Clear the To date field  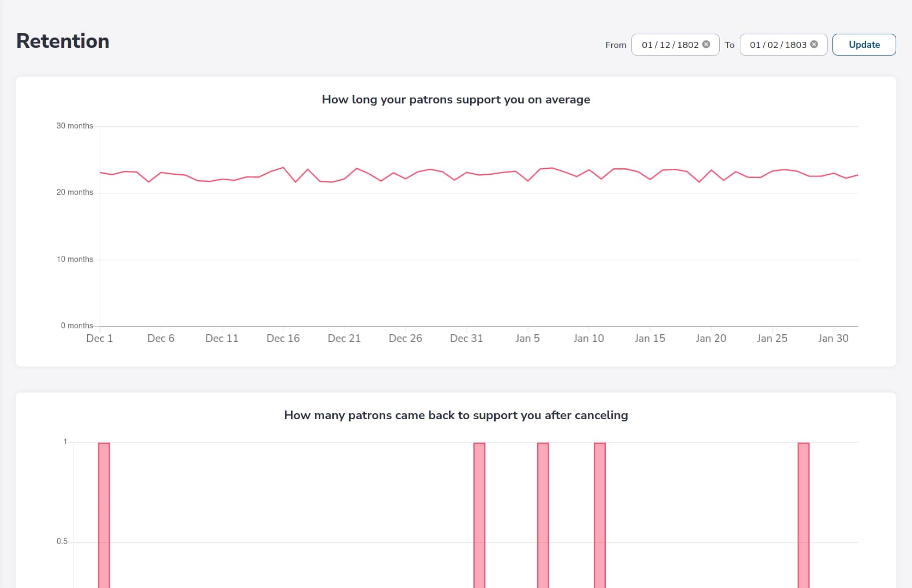[814, 44]
